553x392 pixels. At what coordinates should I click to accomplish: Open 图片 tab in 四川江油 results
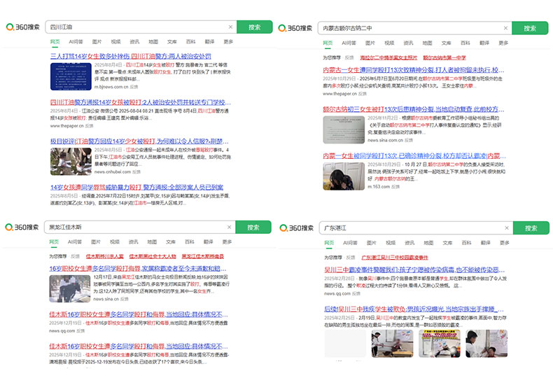click(97, 41)
